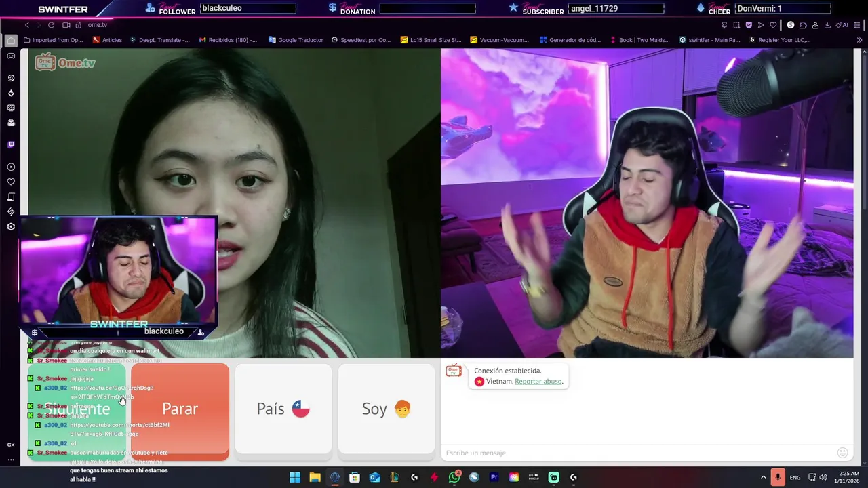868x488 pixels.
Task: Open Recibidos Gmail bookmark
Action: (x=228, y=40)
